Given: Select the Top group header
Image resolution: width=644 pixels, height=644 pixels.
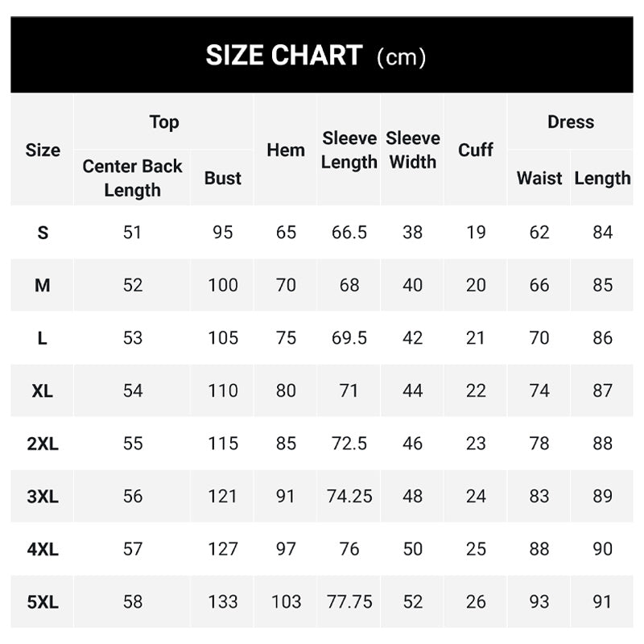Looking at the screenshot, I should pyautogui.click(x=164, y=122).
